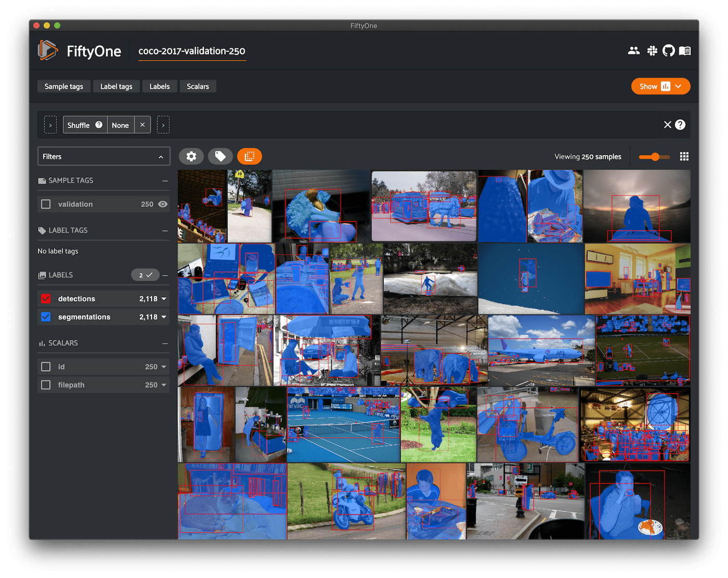Expand the id field dropdown arrow
The image size is (728, 578).
[164, 367]
